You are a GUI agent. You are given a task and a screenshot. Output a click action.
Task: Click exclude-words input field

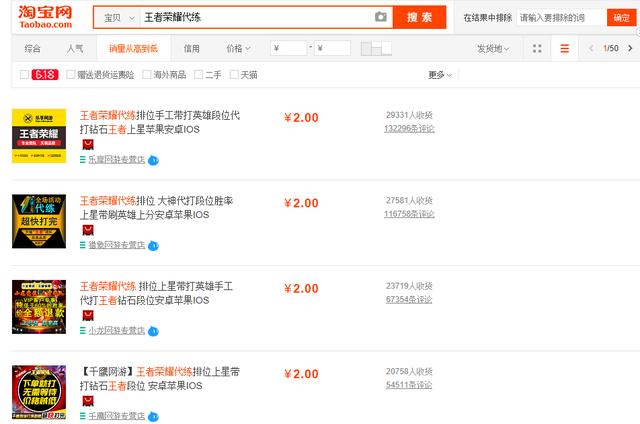tap(562, 18)
